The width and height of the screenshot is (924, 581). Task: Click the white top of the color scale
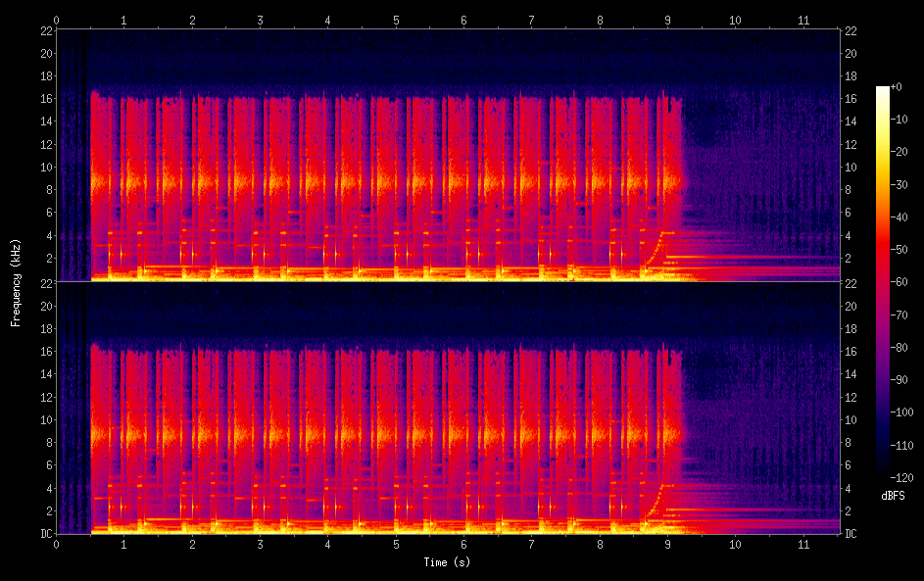coord(883,90)
